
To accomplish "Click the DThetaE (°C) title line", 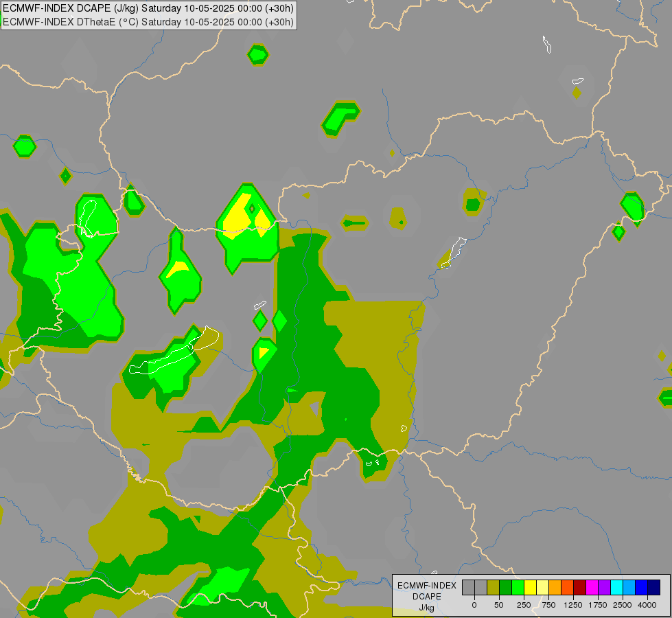I will 148,22.
